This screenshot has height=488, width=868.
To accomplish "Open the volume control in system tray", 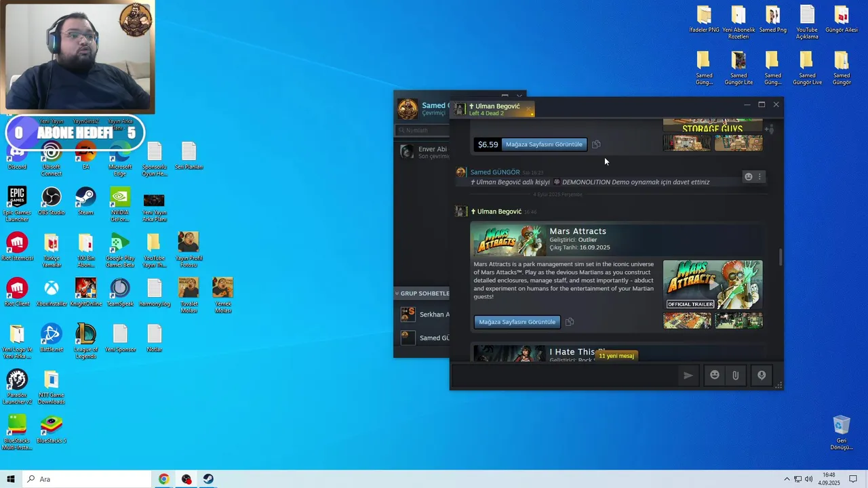I will coord(809,479).
